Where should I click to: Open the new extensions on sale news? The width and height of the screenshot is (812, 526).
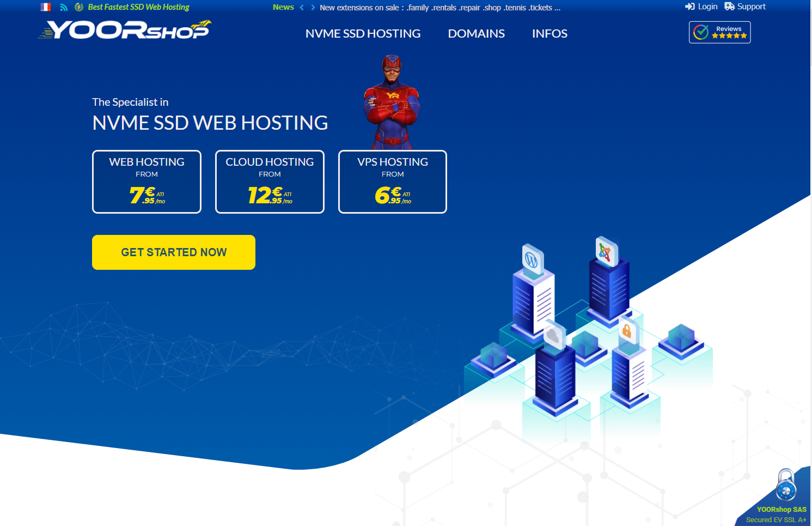pos(440,8)
